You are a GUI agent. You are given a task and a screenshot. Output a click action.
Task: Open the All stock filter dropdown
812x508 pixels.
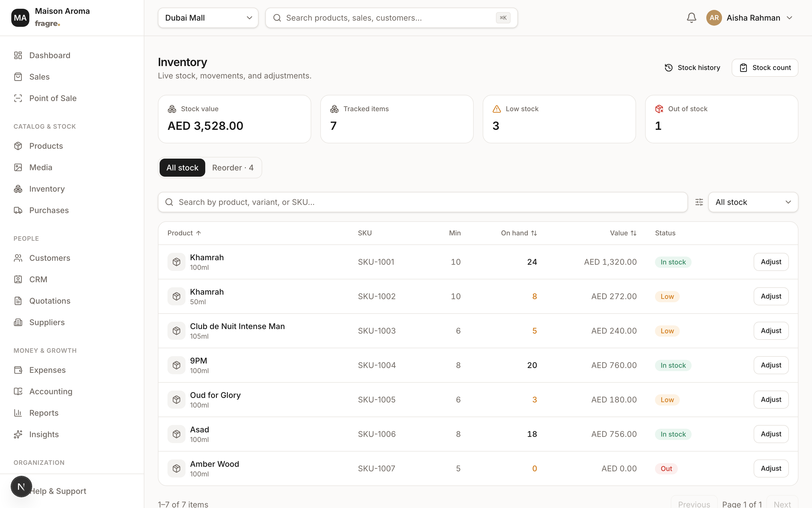753,202
